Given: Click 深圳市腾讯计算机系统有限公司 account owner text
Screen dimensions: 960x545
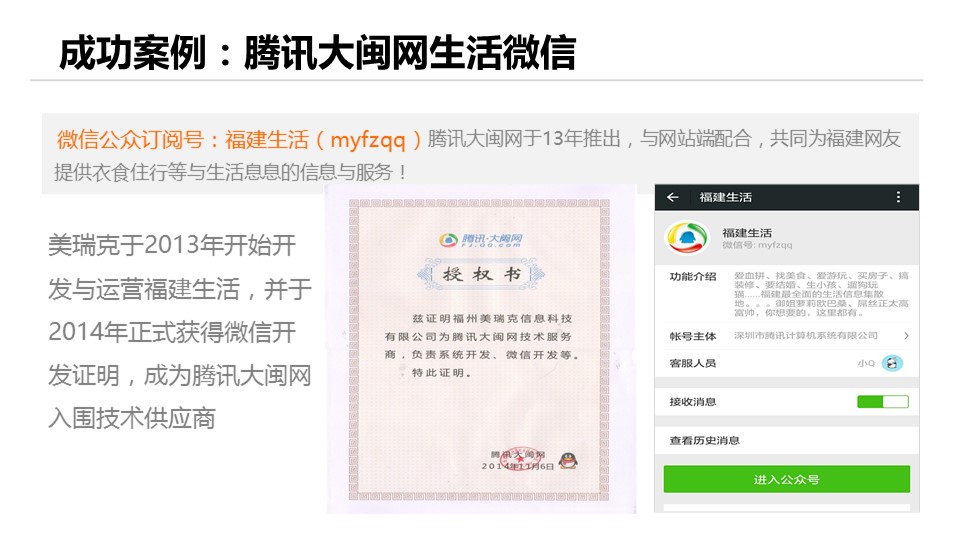Looking at the screenshot, I should coord(806,336).
